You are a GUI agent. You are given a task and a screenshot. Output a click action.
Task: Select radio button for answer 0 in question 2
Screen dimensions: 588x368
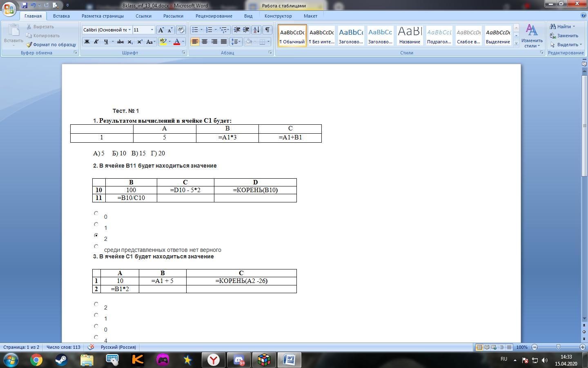[96, 213]
